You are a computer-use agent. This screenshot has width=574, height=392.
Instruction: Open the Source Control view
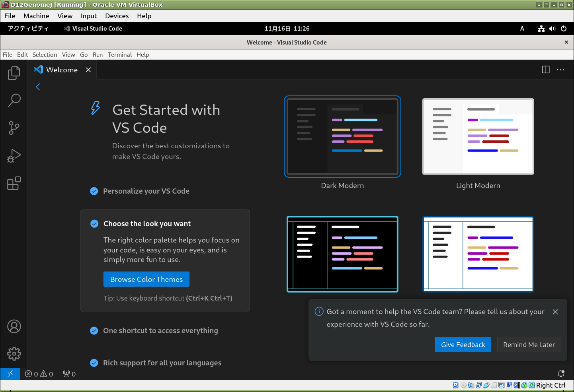(14, 128)
